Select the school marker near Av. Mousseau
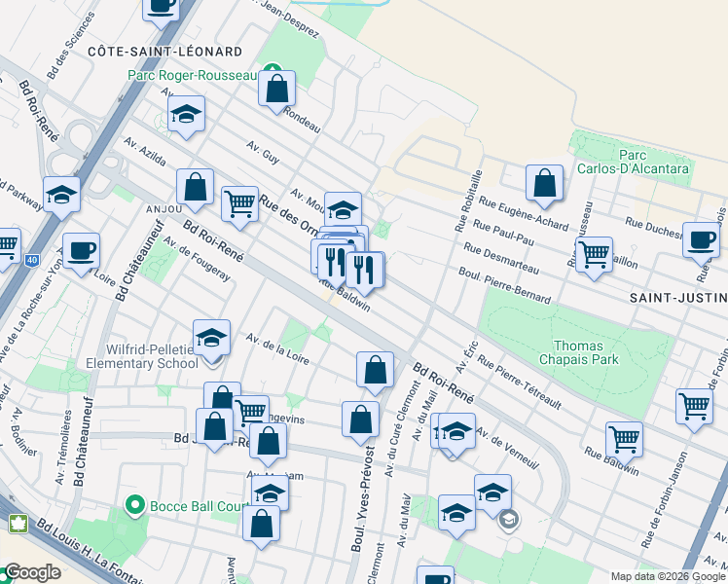Screen dimensions: 728x584 (x=344, y=210)
